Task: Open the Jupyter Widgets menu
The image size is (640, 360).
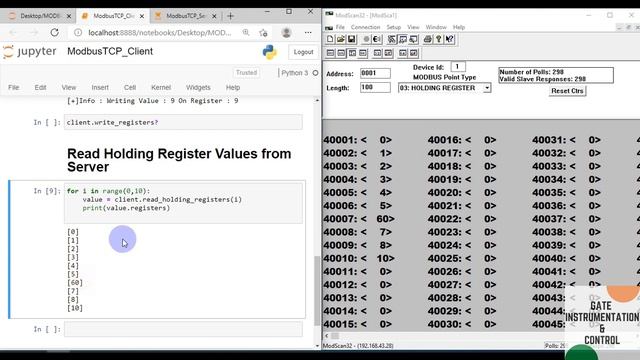Action: tap(198, 87)
